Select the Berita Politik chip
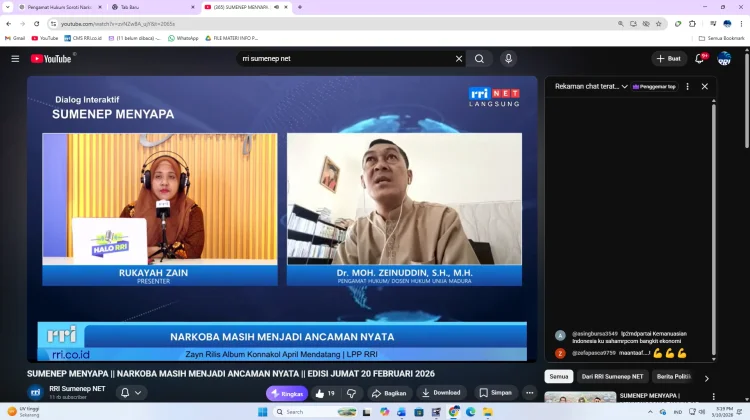 pyautogui.click(x=674, y=376)
